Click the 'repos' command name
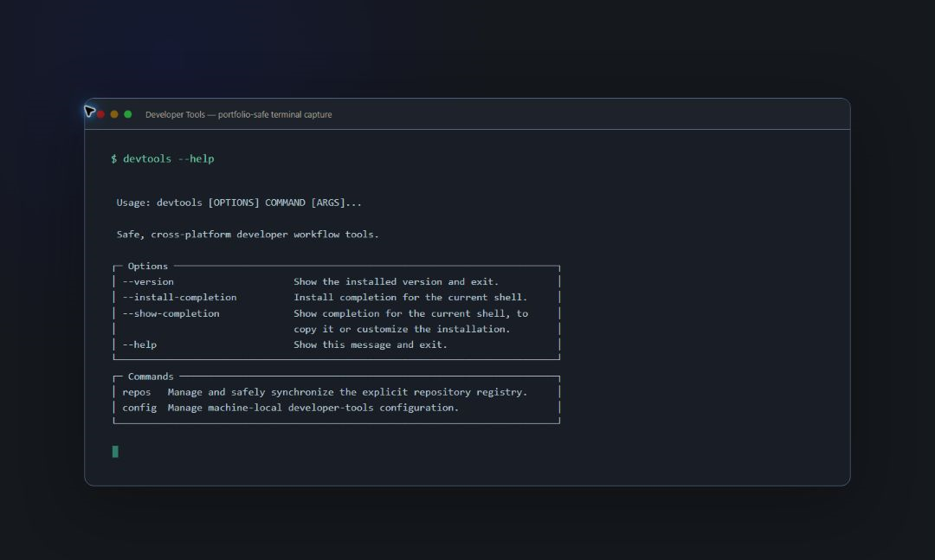935x560 pixels. [x=137, y=392]
